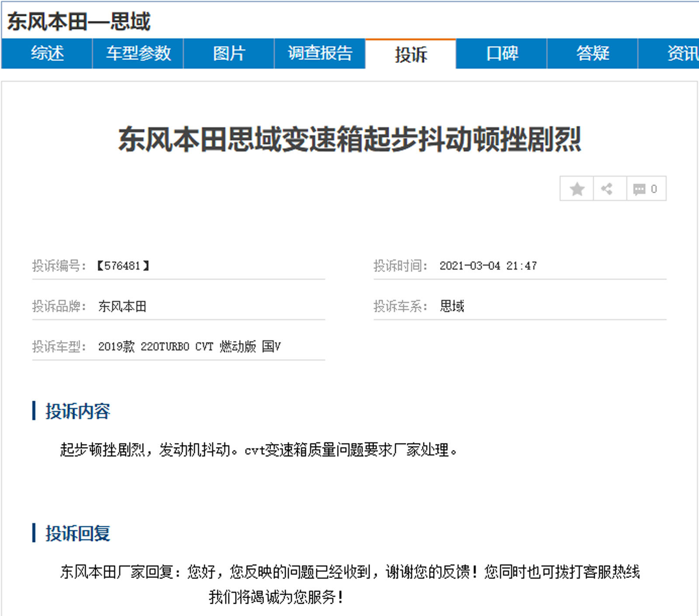Click the 投诉时间 label
The height and width of the screenshot is (616, 699).
coord(400,266)
